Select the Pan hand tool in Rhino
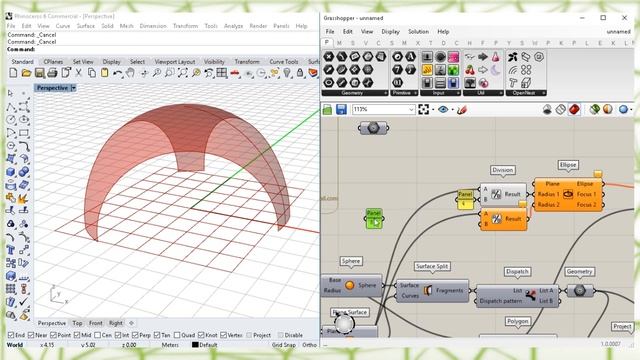This screenshot has width=640, height=360. [130, 73]
